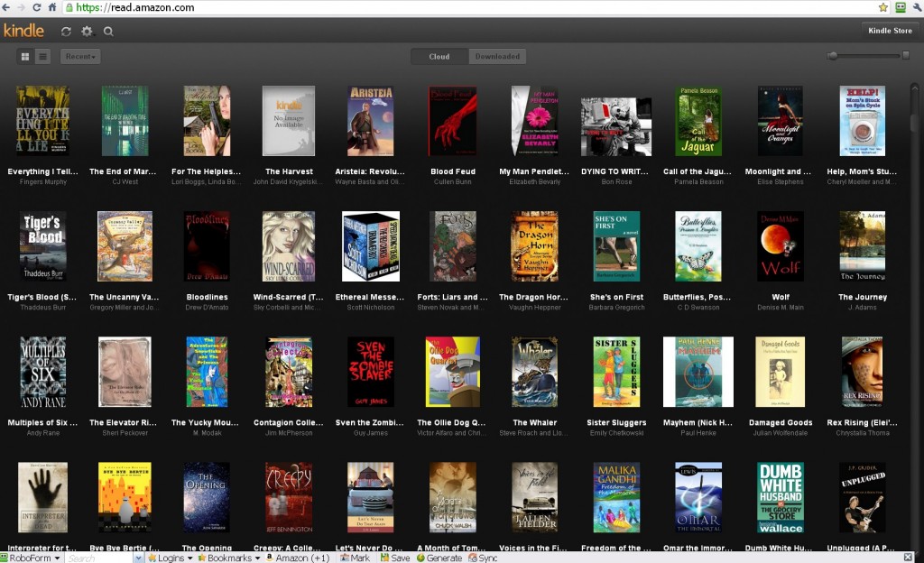Open the RoboForm Bookmarks dropdown
The image size is (924, 563).
coord(229,558)
